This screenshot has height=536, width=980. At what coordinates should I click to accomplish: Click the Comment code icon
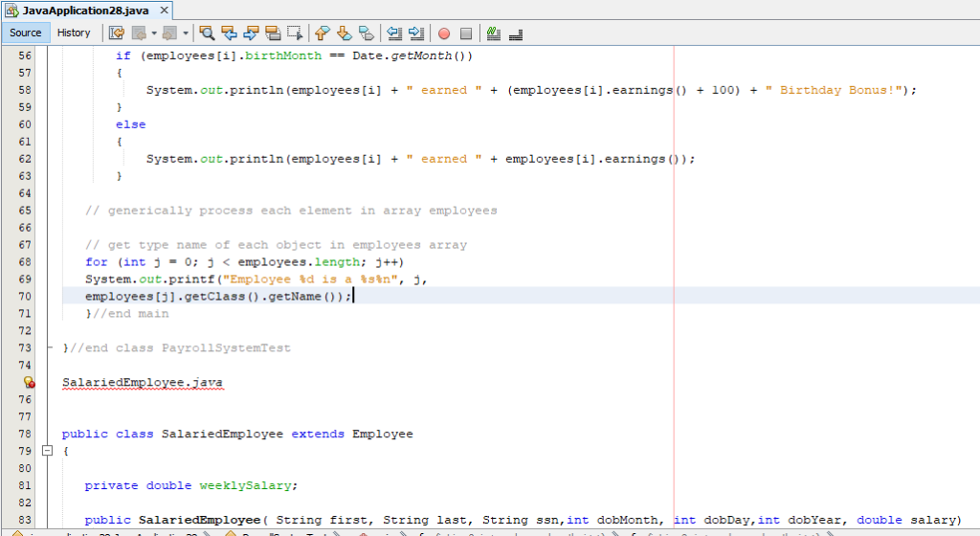(494, 33)
